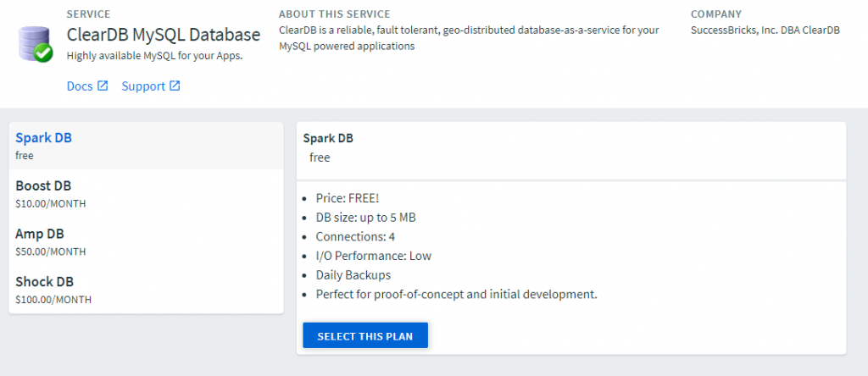Click the Spark DB heading in the details panel
The width and height of the screenshot is (868, 376).
(x=328, y=138)
